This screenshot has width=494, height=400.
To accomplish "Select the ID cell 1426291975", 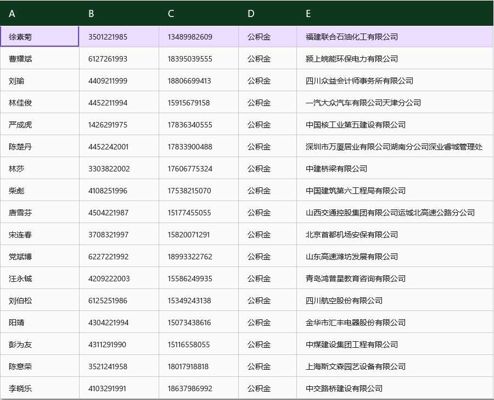I will point(119,125).
